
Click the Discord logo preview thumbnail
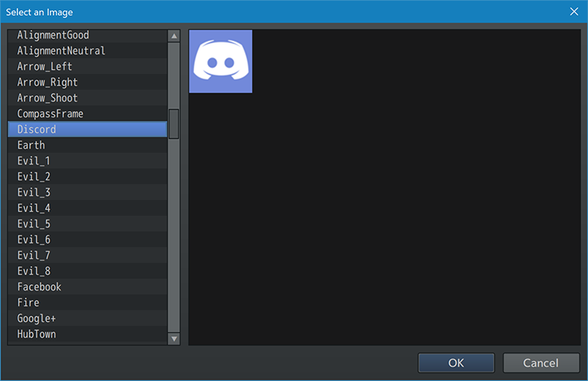pos(221,61)
